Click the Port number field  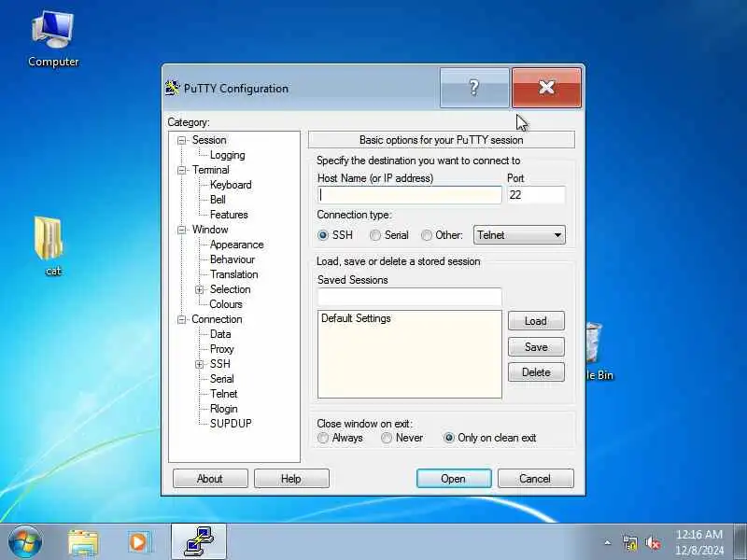click(536, 195)
